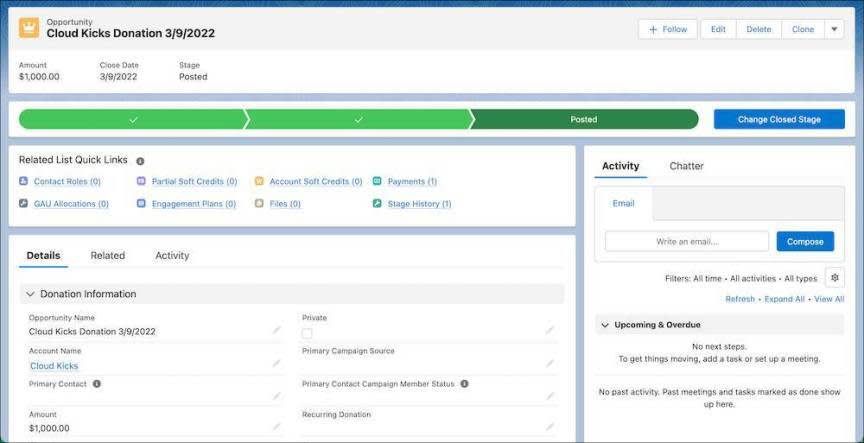Image resolution: width=864 pixels, height=443 pixels.
Task: Click info icon beside Related List Quick Links
Action: pos(140,161)
